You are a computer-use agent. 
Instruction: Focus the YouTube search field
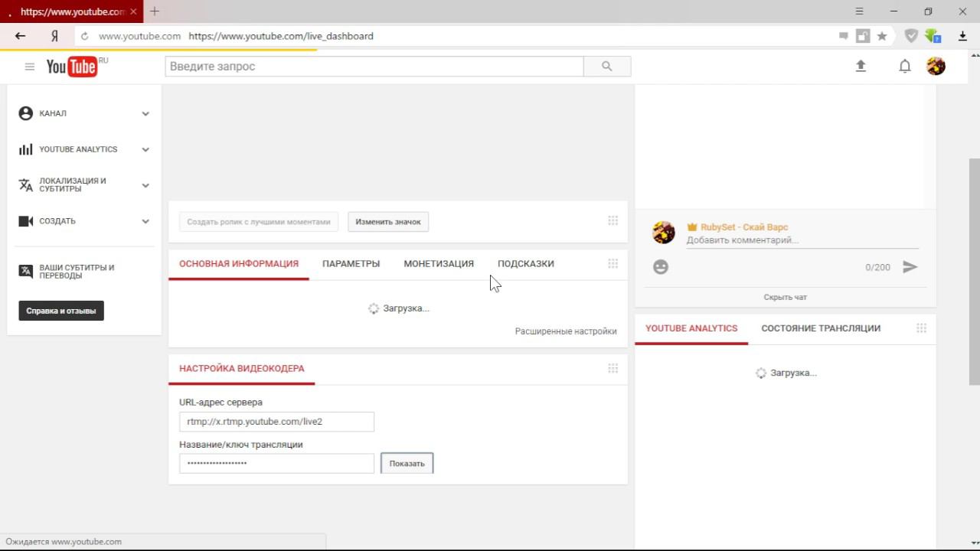coord(374,67)
